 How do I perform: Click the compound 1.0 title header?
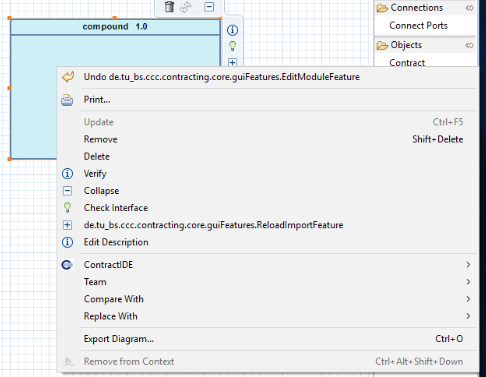coord(115,27)
